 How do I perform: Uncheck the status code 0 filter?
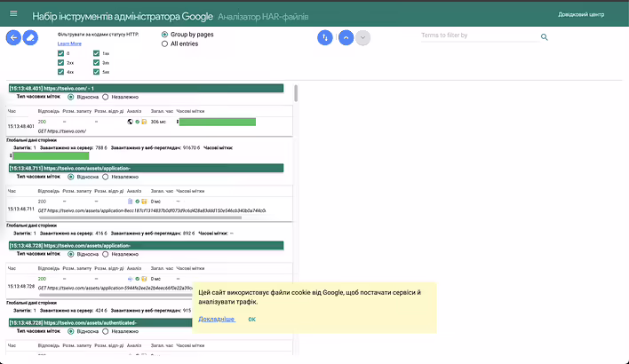point(60,53)
